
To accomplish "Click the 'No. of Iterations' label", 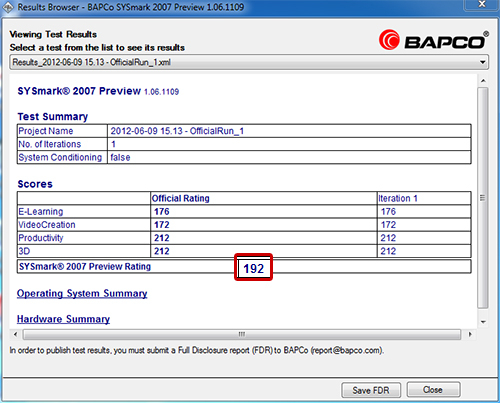I will point(50,144).
